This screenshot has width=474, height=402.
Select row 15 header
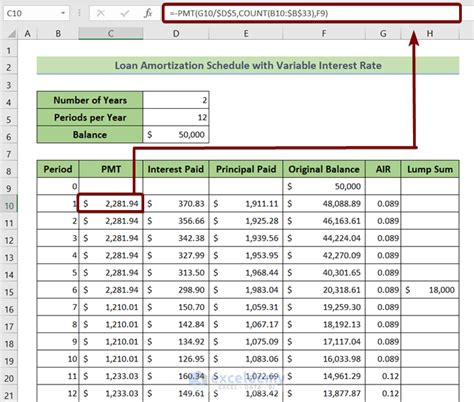(9, 292)
